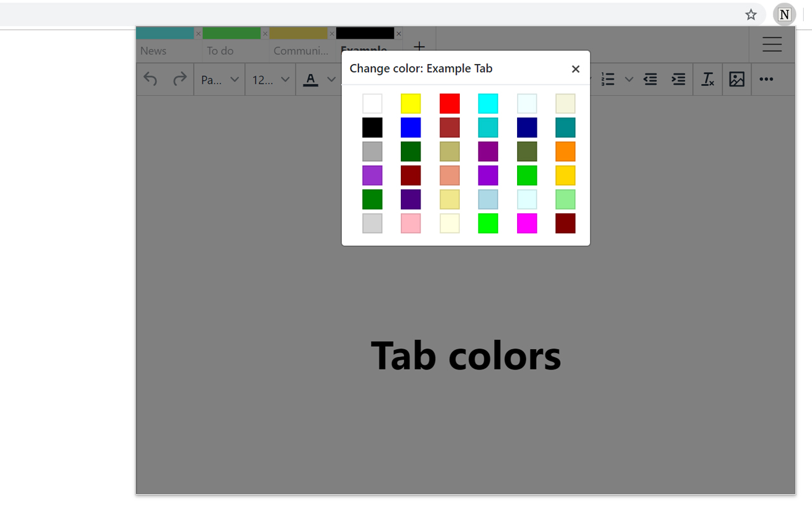Pick the bright lime swatch
Screen dimensions: 812x508
click(x=488, y=224)
